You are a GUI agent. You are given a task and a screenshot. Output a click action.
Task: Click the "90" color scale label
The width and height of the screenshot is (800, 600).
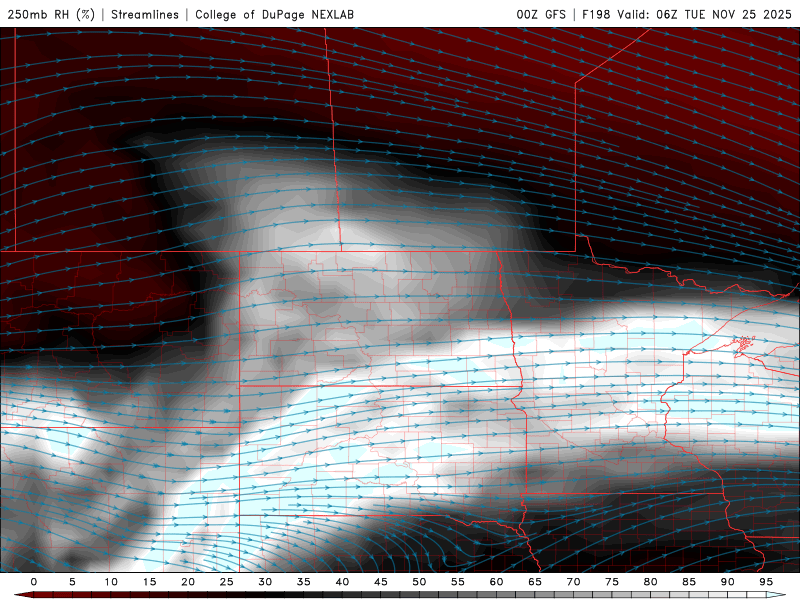727,582
